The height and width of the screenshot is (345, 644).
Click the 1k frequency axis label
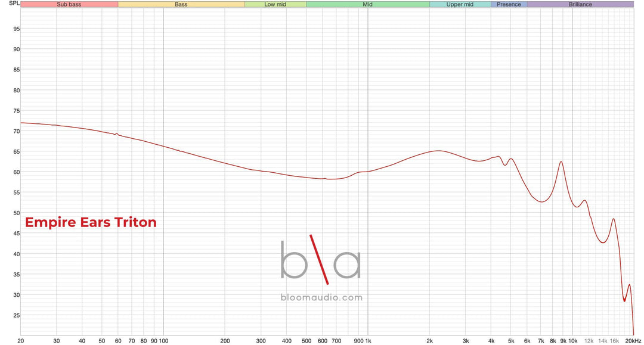tap(368, 341)
